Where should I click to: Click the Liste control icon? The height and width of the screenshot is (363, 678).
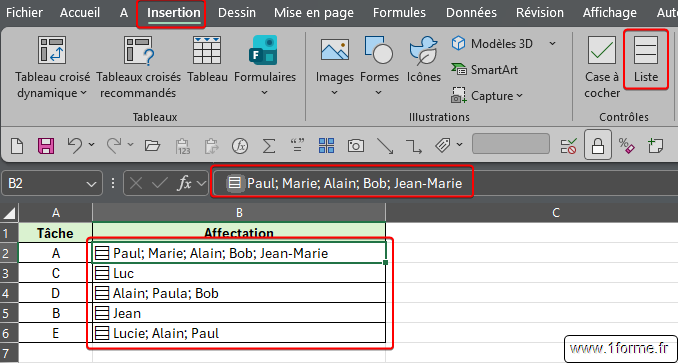646,59
